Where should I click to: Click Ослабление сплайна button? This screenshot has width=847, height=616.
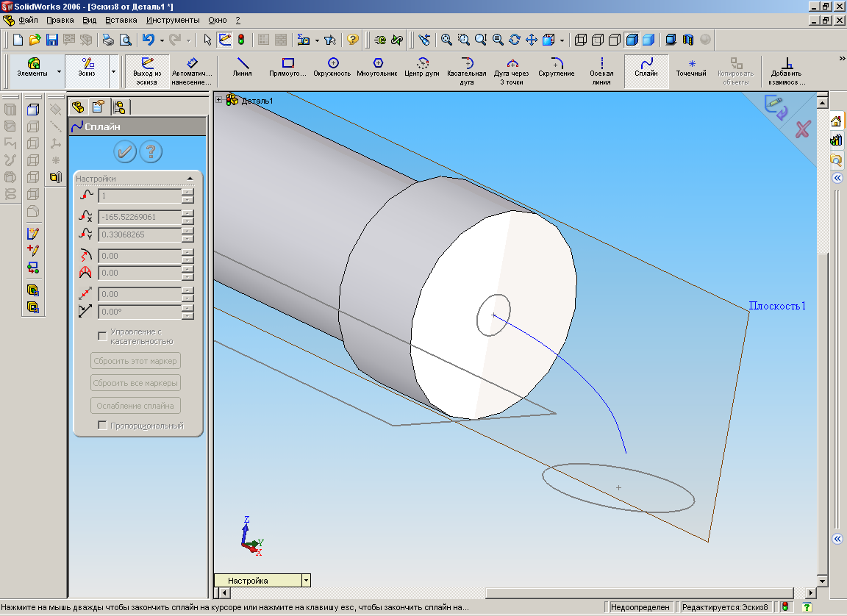pyautogui.click(x=135, y=406)
